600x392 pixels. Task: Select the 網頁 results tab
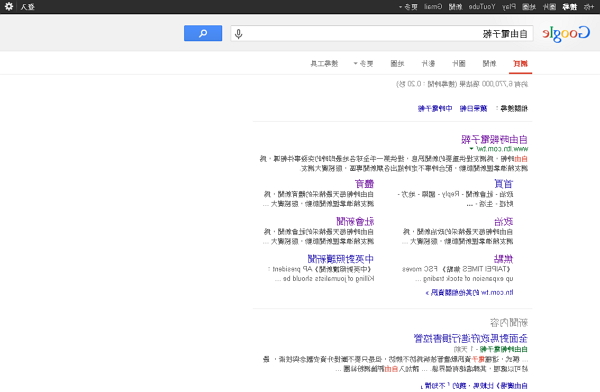(x=520, y=64)
